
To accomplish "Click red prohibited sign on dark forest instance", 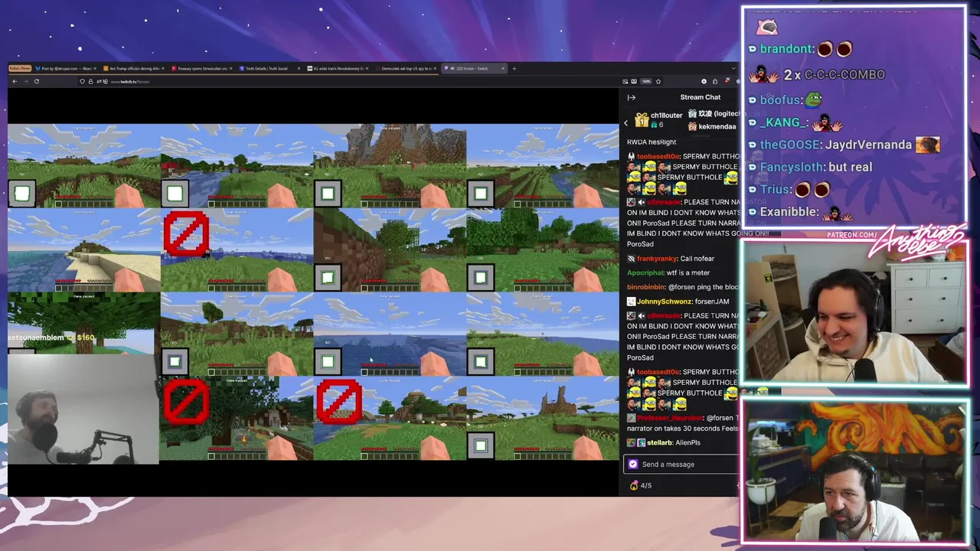I will [x=186, y=402].
